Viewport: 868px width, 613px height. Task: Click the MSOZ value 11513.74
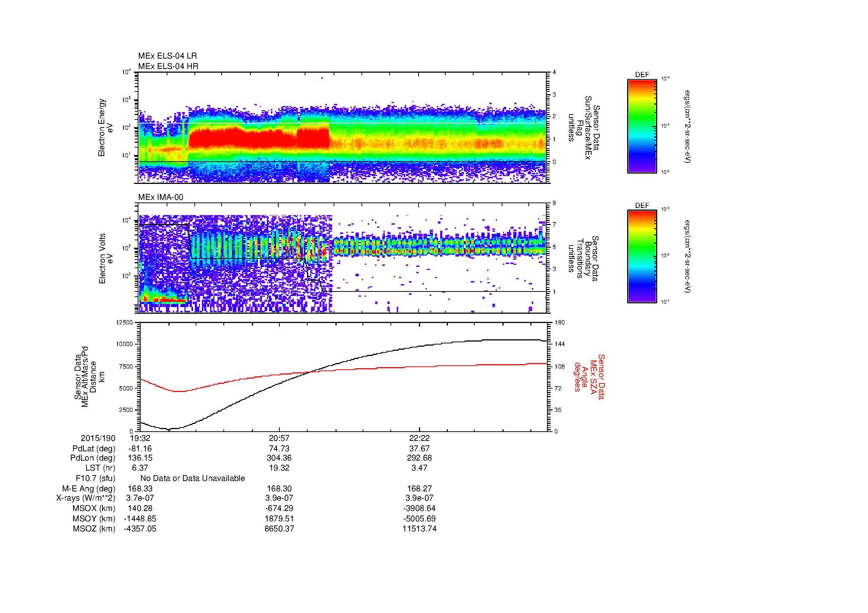(419, 529)
